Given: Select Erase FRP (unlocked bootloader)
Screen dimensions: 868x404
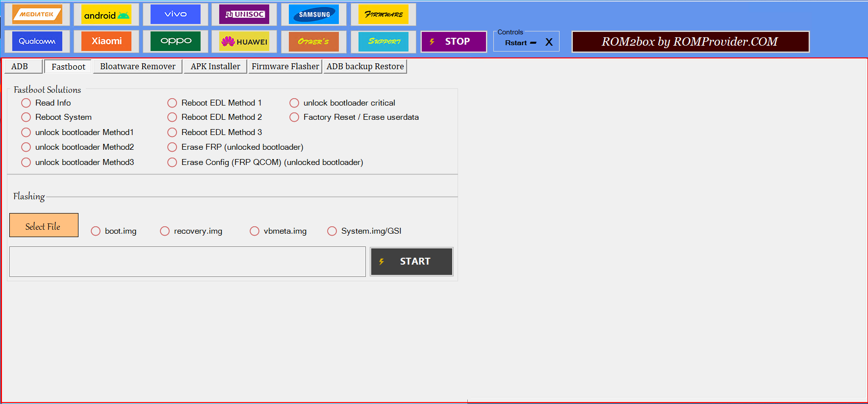Looking at the screenshot, I should tap(235, 147).
